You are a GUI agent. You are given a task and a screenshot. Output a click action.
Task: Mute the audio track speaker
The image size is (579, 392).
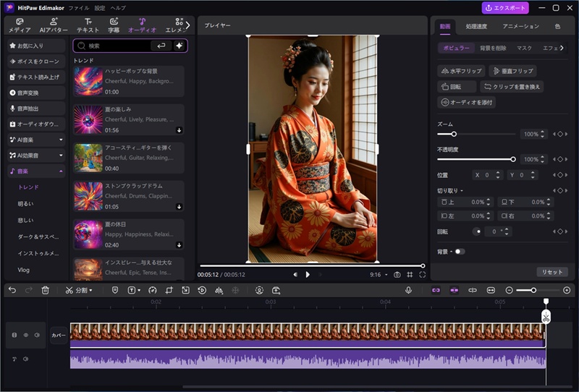coord(25,359)
